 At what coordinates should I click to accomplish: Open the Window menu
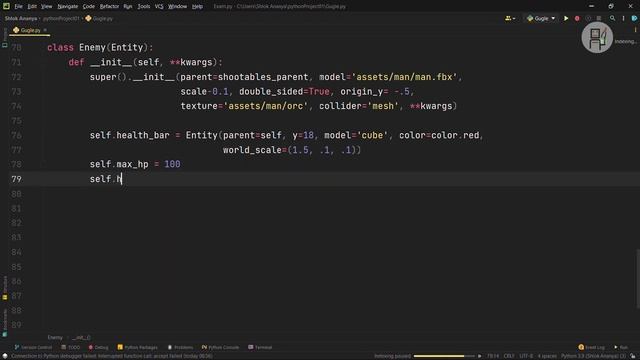click(x=178, y=7)
